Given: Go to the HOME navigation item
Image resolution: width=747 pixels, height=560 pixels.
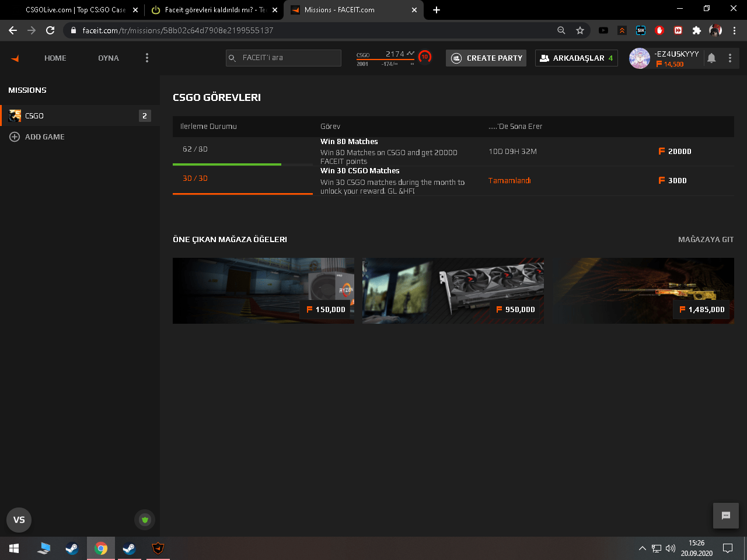Looking at the screenshot, I should tap(55, 58).
